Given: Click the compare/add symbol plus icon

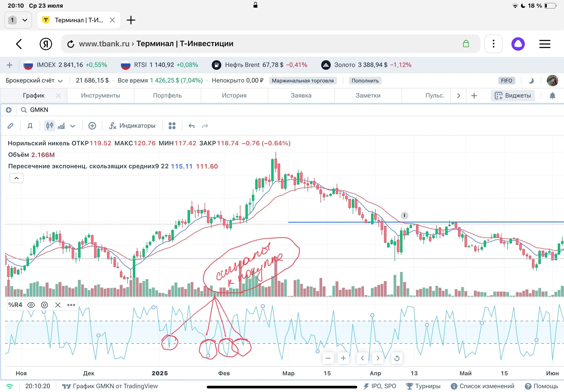Looking at the screenshot, I should point(92,126).
